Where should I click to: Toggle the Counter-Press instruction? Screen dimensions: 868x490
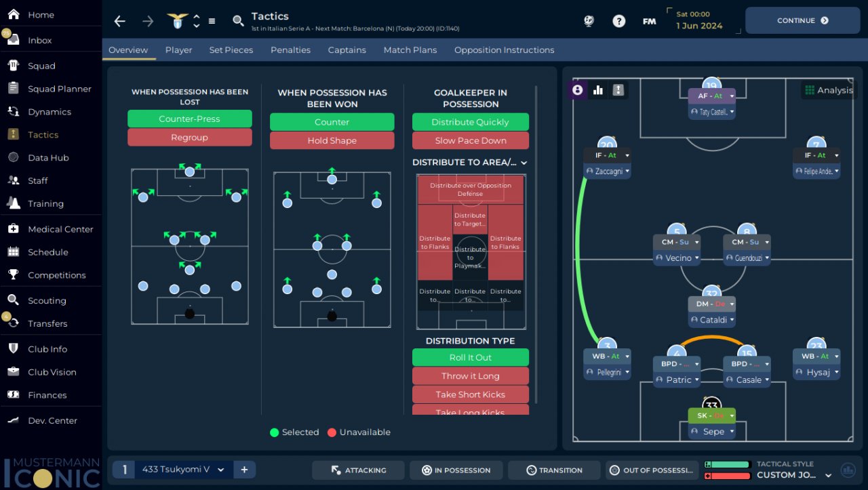[x=189, y=119]
